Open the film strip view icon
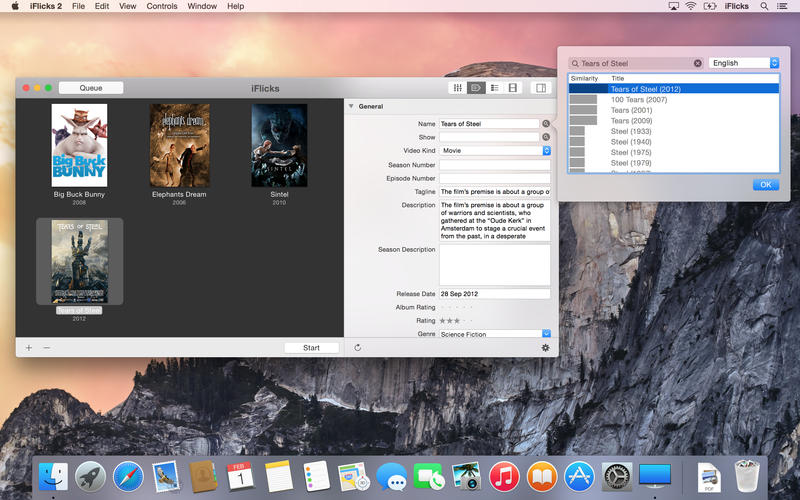This screenshot has width=800, height=500. tap(513, 88)
